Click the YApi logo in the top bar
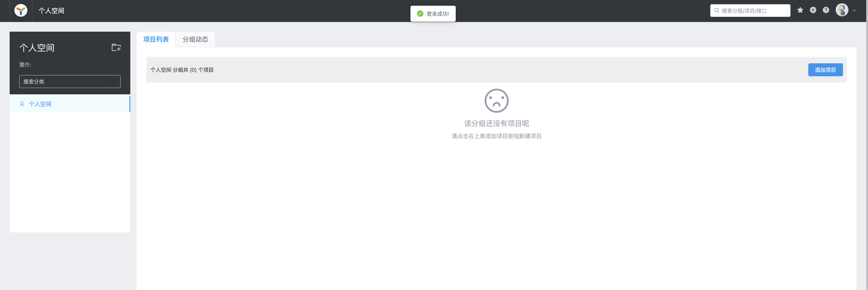The width and height of the screenshot is (868, 290). tap(21, 11)
